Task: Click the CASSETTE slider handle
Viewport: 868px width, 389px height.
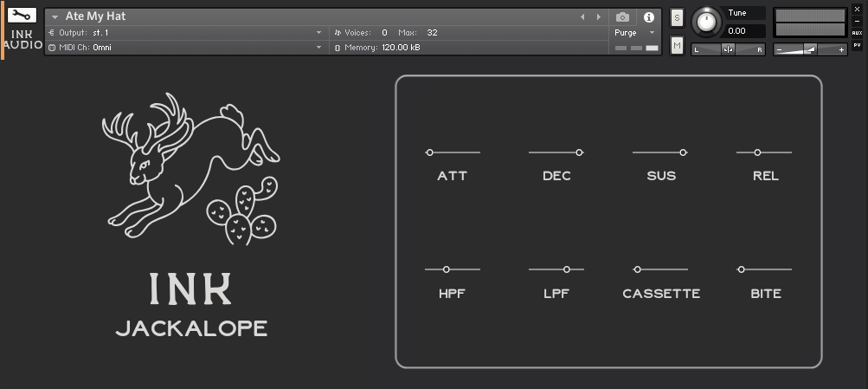Action: (x=638, y=269)
